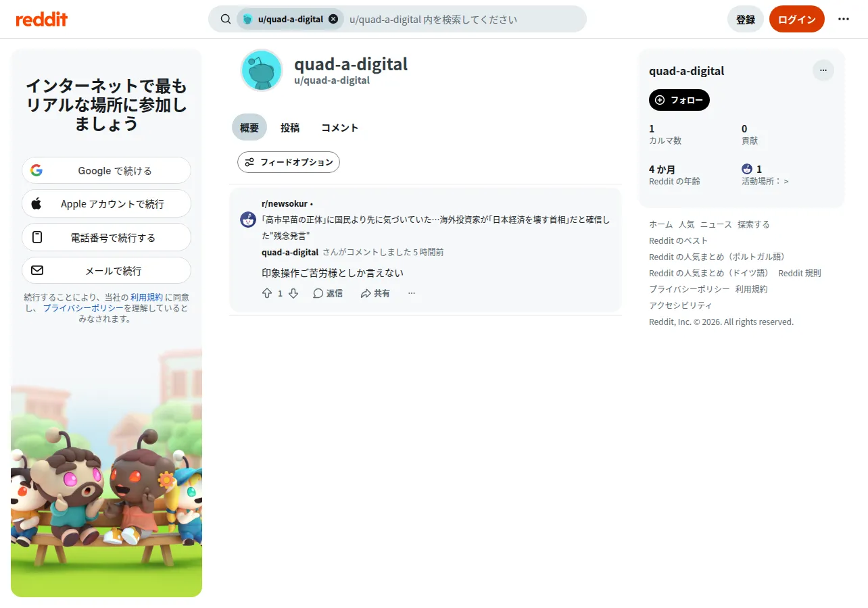
Task: Open the footer 利用規約 link
Action: (752, 289)
